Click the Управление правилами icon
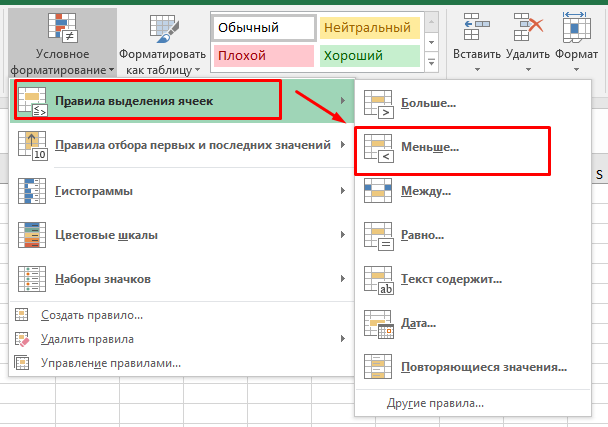608x427 pixels. (x=22, y=363)
